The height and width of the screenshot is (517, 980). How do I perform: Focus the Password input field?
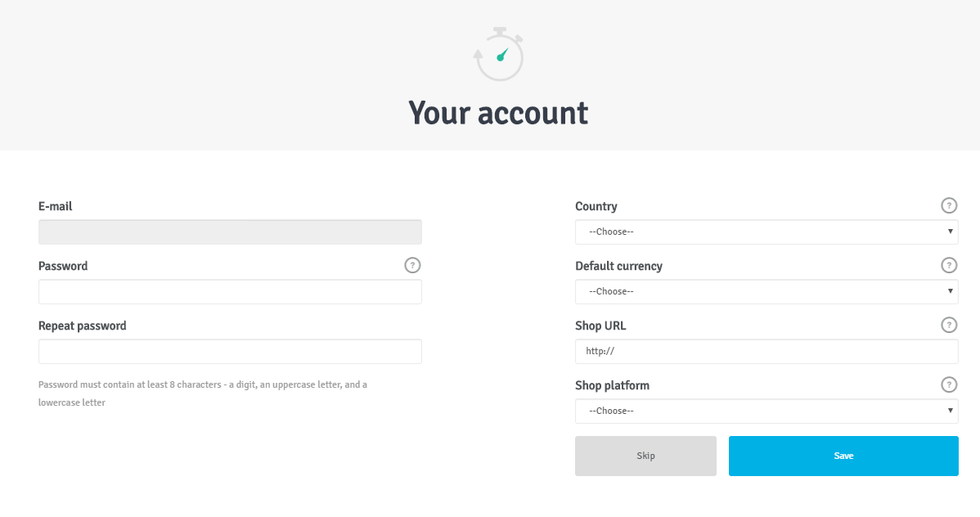click(230, 292)
